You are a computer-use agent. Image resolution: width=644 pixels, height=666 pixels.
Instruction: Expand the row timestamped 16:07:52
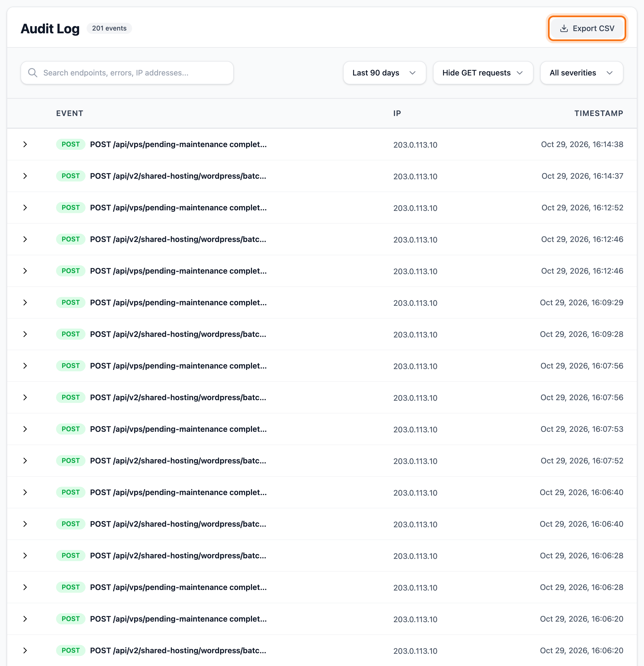[x=25, y=461]
